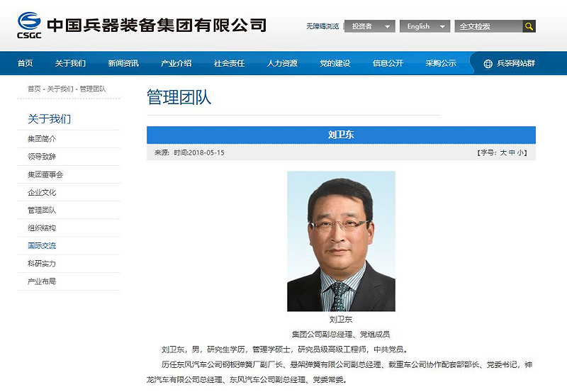
Task: Click the 刘卫东 caption under the photo
Action: [x=341, y=319]
